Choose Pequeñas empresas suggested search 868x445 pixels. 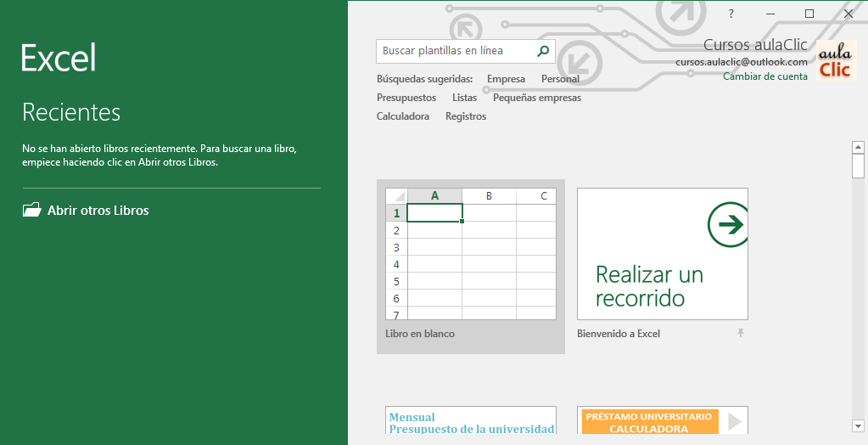click(537, 98)
